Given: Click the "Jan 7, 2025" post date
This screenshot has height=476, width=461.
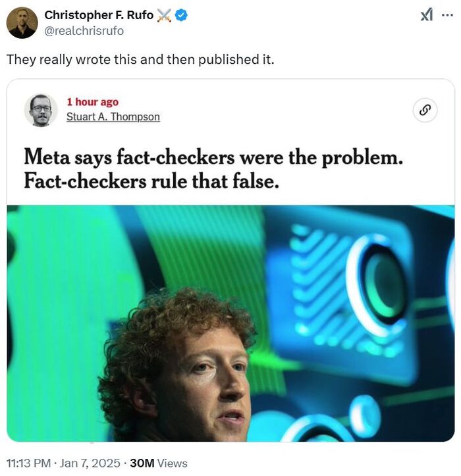Looking at the screenshot, I should 90,463.
